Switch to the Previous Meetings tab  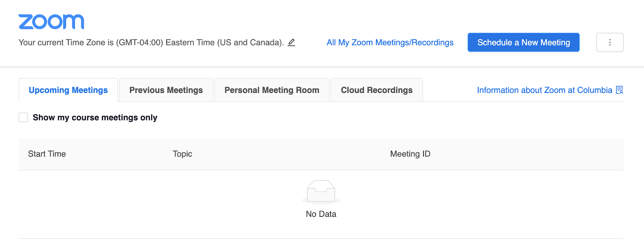[x=166, y=90]
